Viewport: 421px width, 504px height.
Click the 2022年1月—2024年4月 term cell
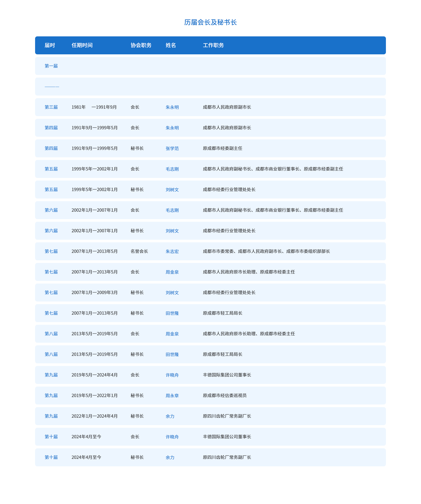coord(95,416)
